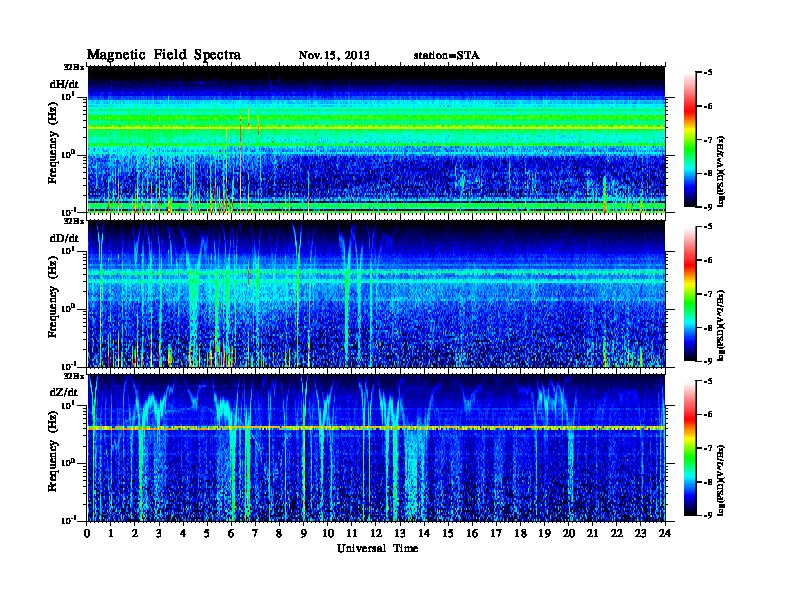Click the "-5" tick on dZ/dt color bar
Image resolution: width=792 pixels, height=612 pixels.
[708, 381]
